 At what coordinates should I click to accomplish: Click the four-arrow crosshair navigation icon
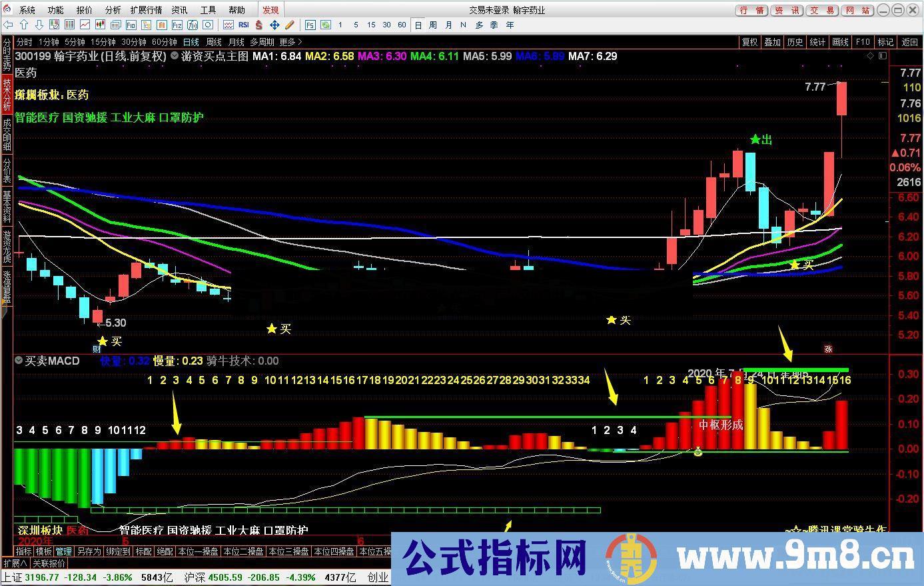(274, 25)
